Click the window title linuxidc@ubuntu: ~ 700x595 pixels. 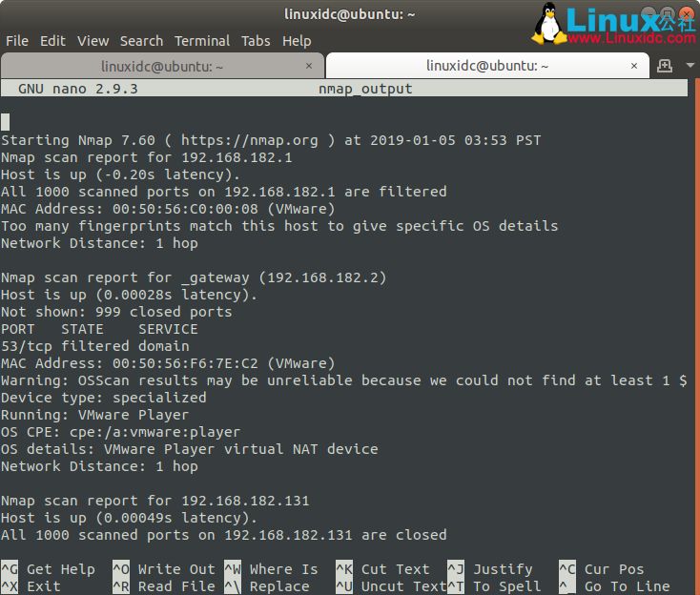tap(350, 14)
